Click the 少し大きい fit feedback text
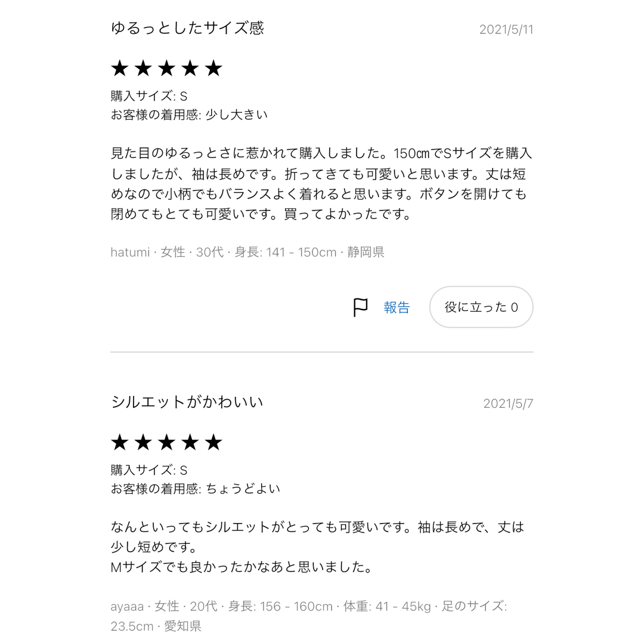The height and width of the screenshot is (644, 644). click(x=236, y=114)
